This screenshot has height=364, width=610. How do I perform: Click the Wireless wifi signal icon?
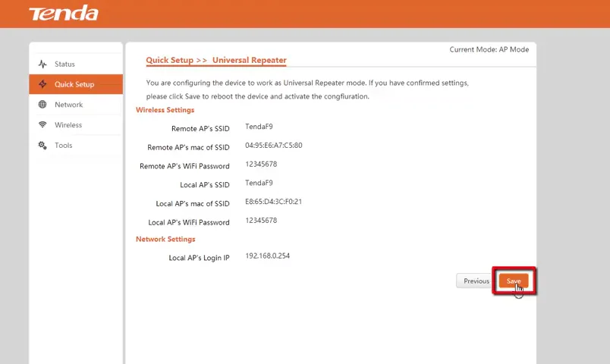point(42,124)
